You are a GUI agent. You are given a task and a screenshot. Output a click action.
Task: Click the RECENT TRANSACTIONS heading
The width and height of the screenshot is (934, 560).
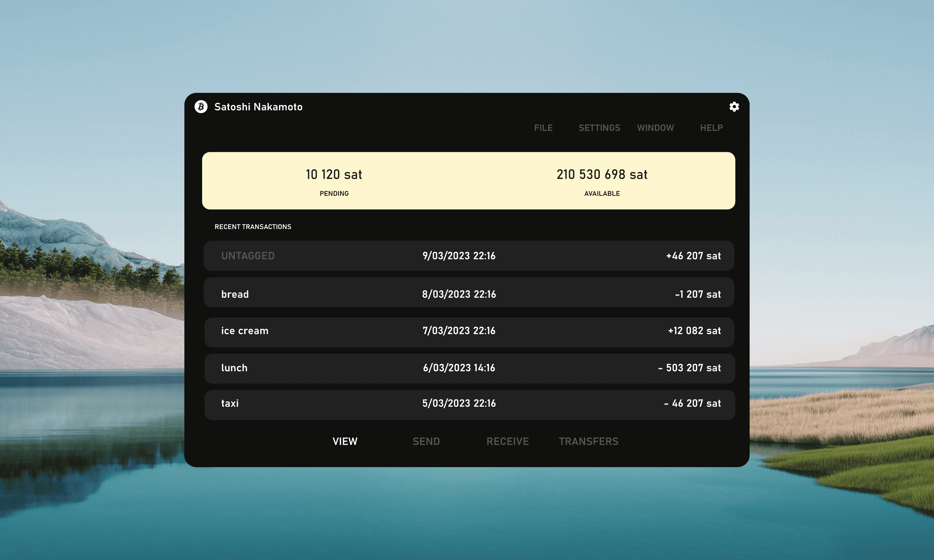[x=252, y=227]
